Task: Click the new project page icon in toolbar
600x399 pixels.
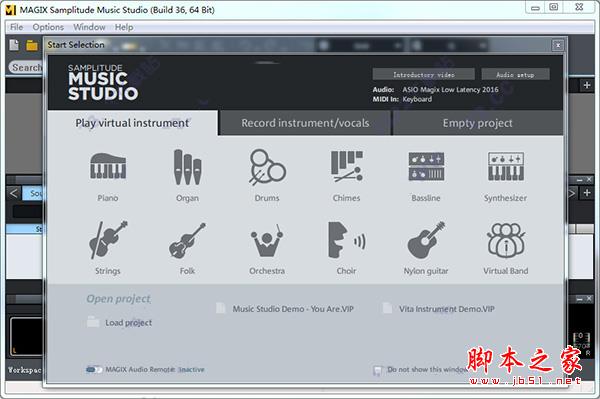Action: pyautogui.click(x=14, y=45)
